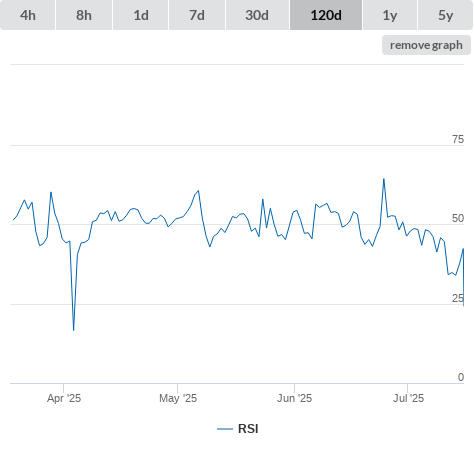Switch to the 8h time range
This screenshot has height=455, width=474.
click(x=84, y=15)
